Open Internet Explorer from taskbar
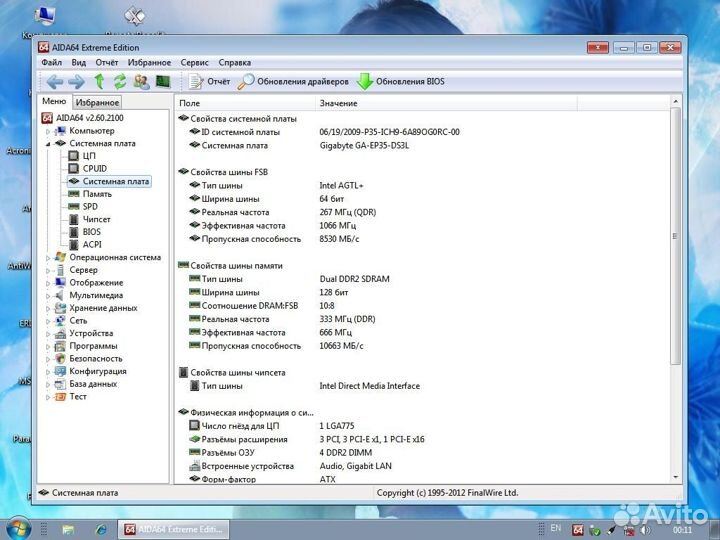This screenshot has width=720, height=540. [101, 530]
